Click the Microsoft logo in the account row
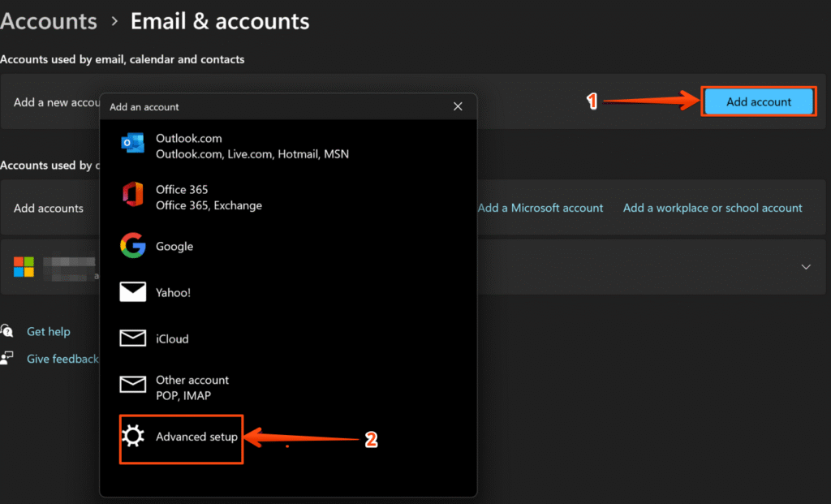831x504 pixels. point(24,266)
